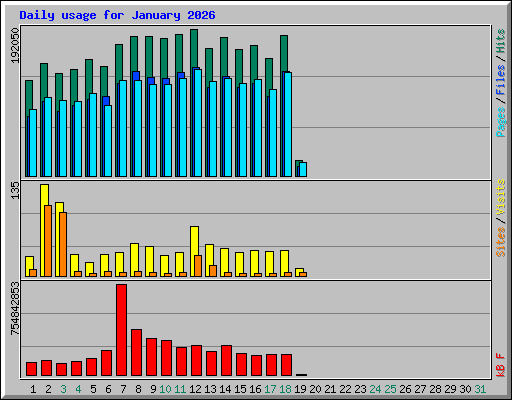Click the chart title 'Daily usage for January 2026'
The image size is (512, 400).
click(x=117, y=15)
